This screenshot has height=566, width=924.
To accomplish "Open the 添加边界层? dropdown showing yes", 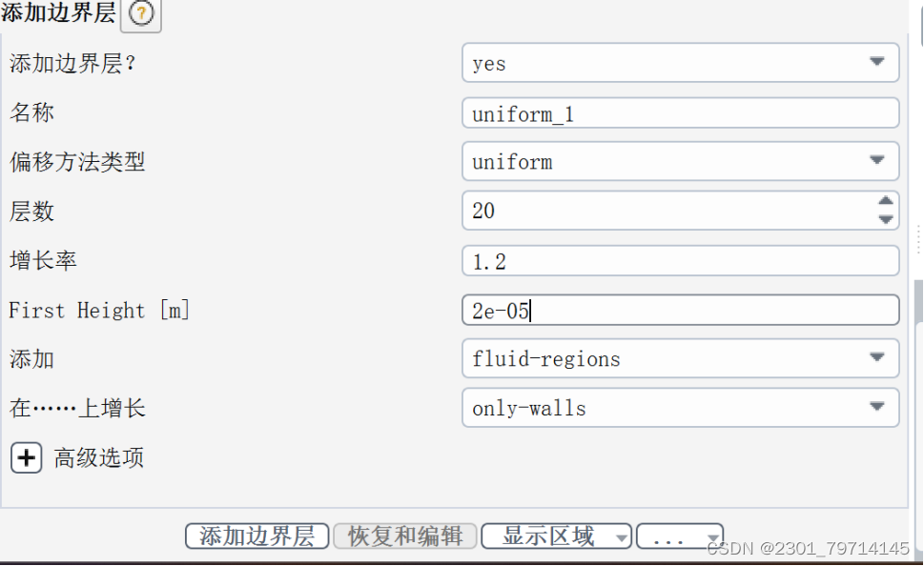I will click(876, 62).
